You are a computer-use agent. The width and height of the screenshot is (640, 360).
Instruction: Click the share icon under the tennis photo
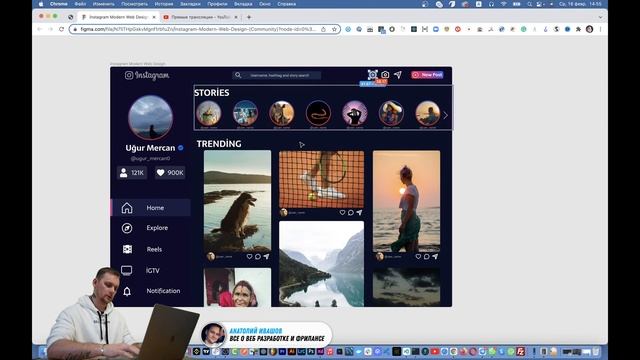click(359, 213)
